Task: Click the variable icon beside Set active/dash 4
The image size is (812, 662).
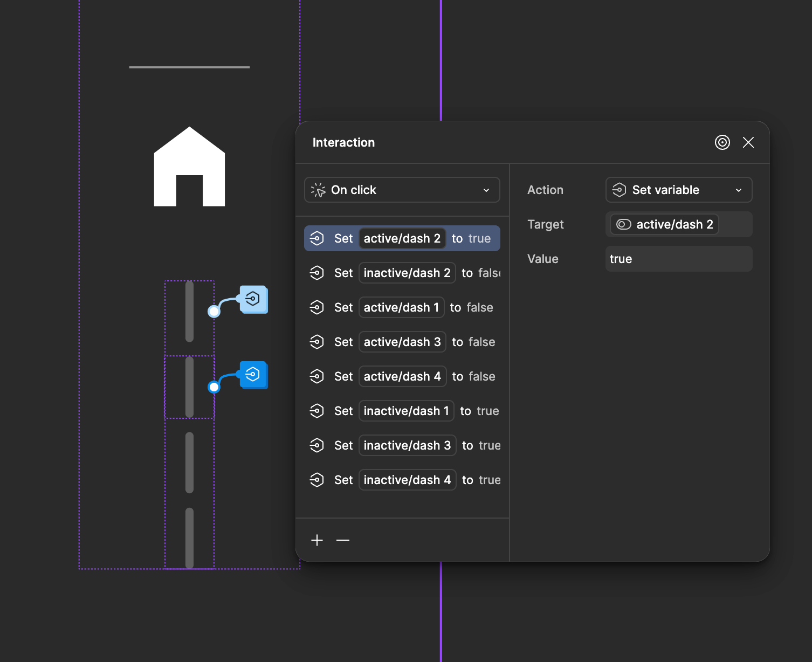Action: coord(317,376)
